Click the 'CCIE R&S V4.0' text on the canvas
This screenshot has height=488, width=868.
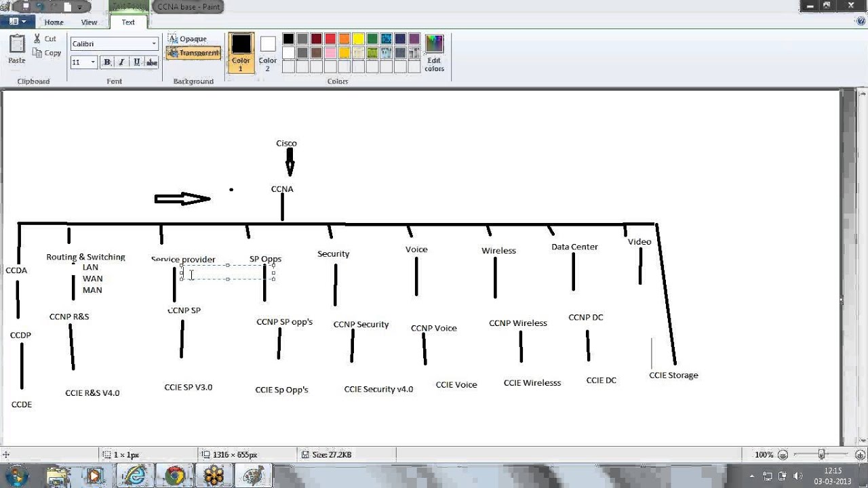click(x=92, y=393)
